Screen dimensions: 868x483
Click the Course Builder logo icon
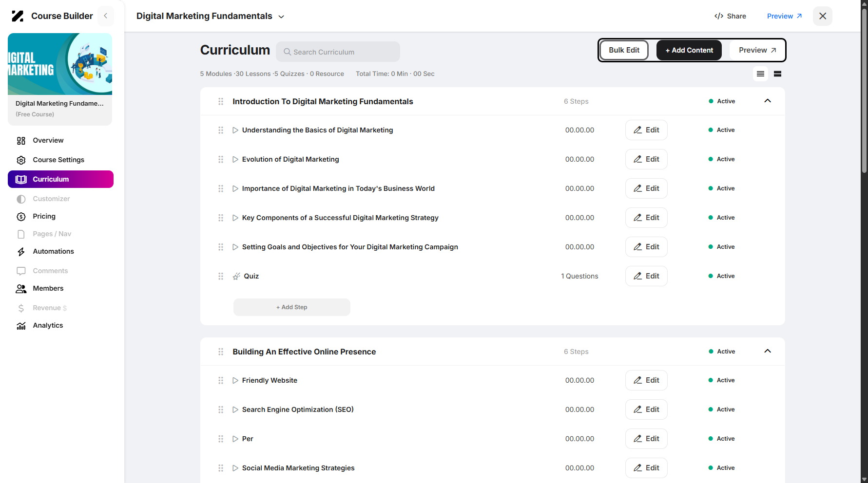[x=18, y=16]
